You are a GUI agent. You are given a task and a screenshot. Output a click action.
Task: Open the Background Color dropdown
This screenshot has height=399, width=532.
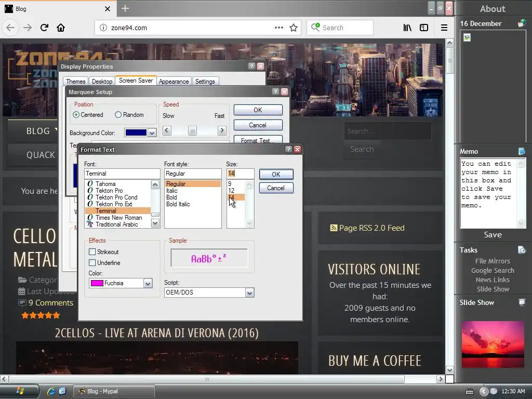(x=152, y=133)
